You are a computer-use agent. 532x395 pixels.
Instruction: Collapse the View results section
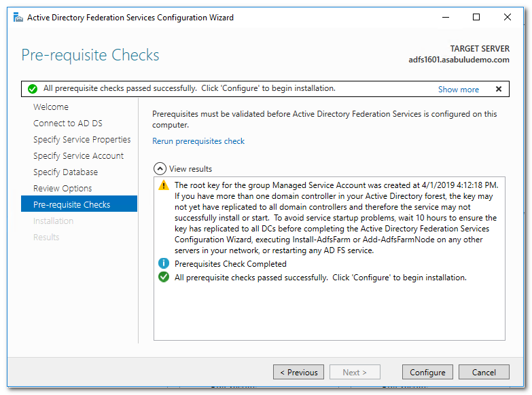point(160,169)
